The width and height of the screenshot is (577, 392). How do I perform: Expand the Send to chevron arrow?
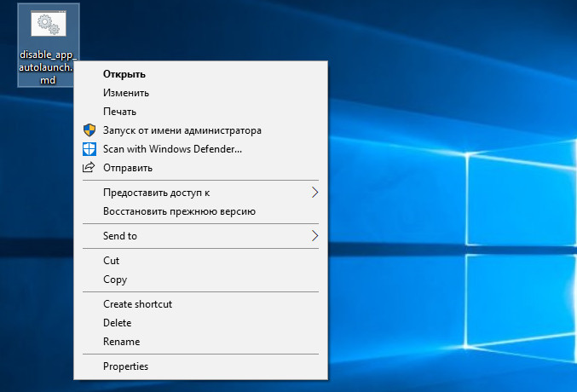point(314,235)
